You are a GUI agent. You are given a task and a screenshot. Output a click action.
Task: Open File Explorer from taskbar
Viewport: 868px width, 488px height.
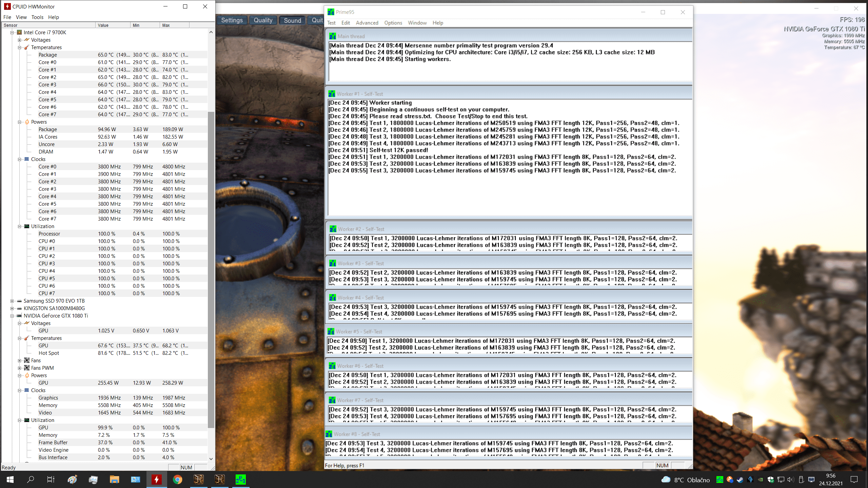[114, 480]
